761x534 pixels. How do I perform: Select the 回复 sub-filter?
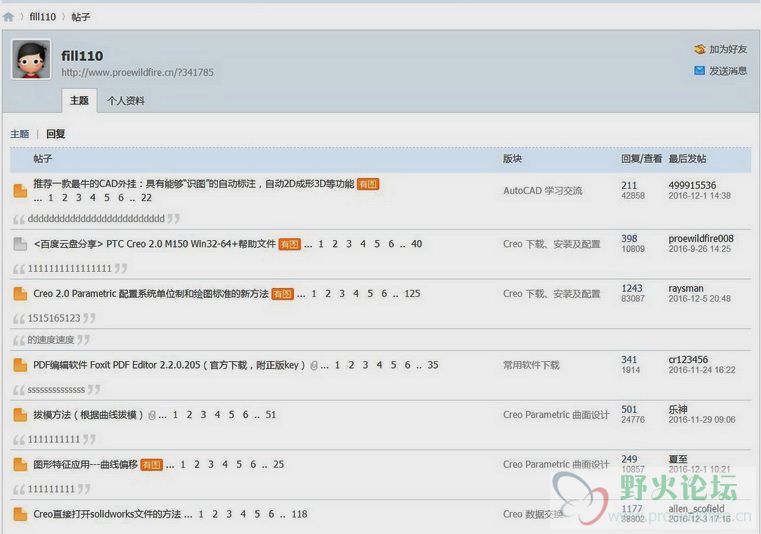point(56,134)
